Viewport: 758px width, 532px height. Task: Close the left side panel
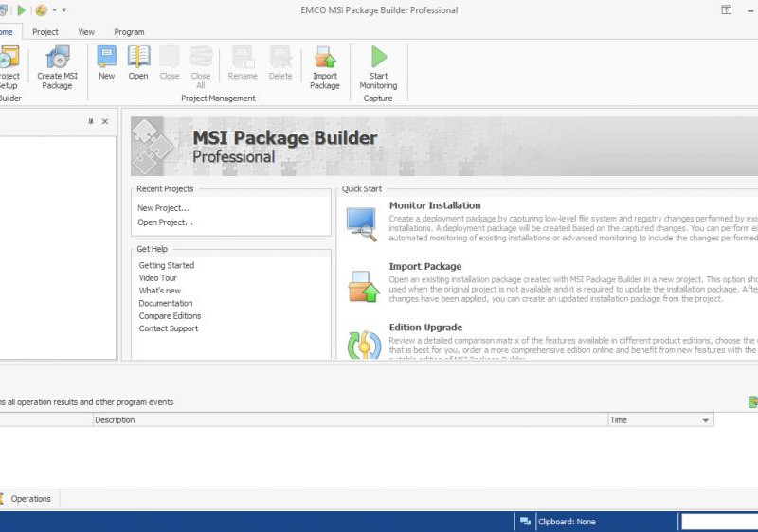coord(105,121)
